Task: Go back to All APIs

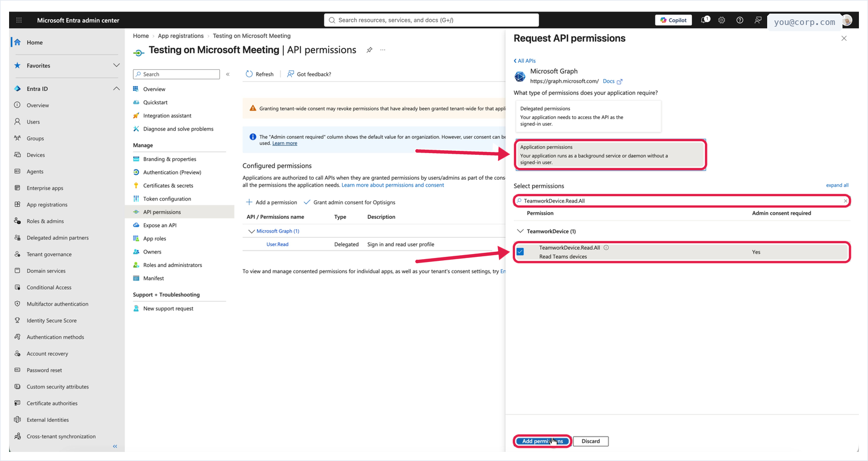Action: tap(525, 61)
